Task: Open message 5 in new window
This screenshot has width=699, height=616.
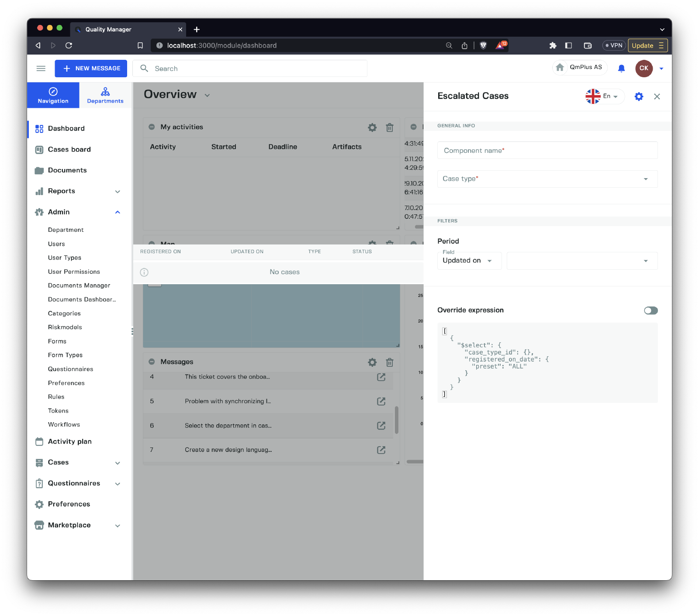Action: [381, 401]
